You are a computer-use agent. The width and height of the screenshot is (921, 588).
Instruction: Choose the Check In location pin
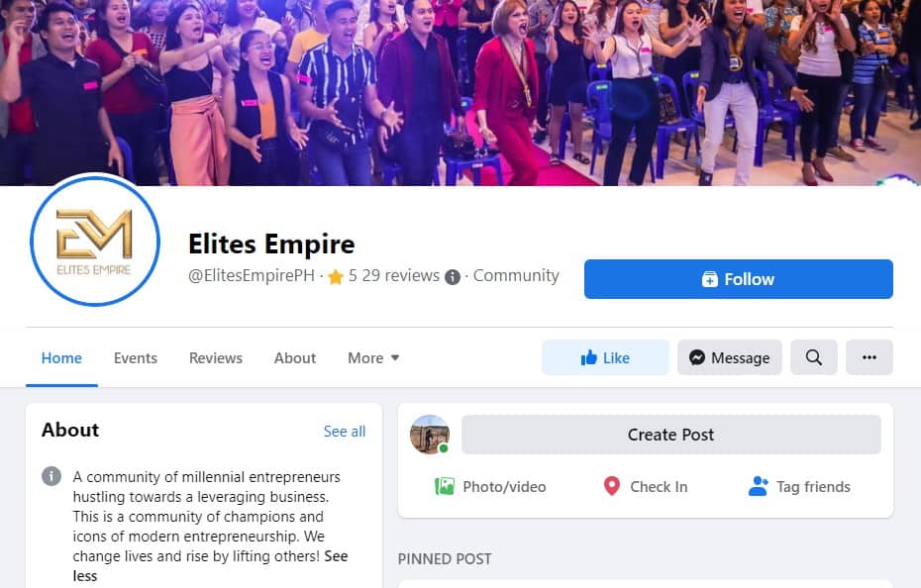click(x=611, y=486)
